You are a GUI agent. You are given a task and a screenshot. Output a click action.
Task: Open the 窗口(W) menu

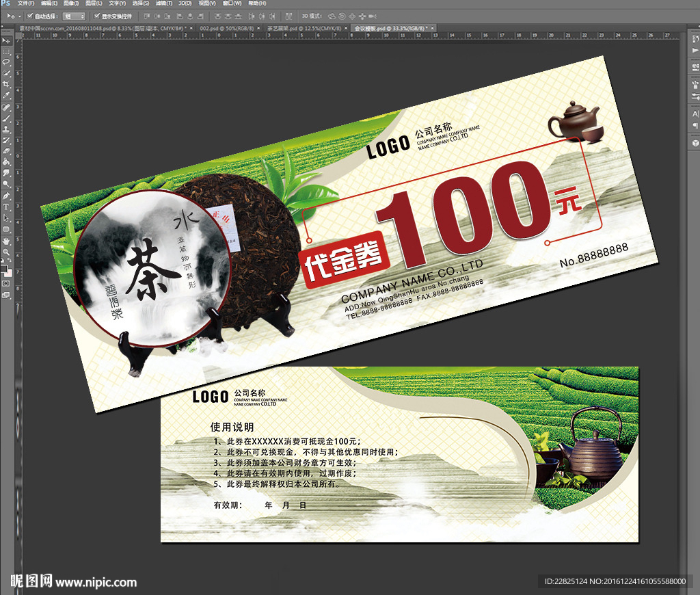point(232,3)
